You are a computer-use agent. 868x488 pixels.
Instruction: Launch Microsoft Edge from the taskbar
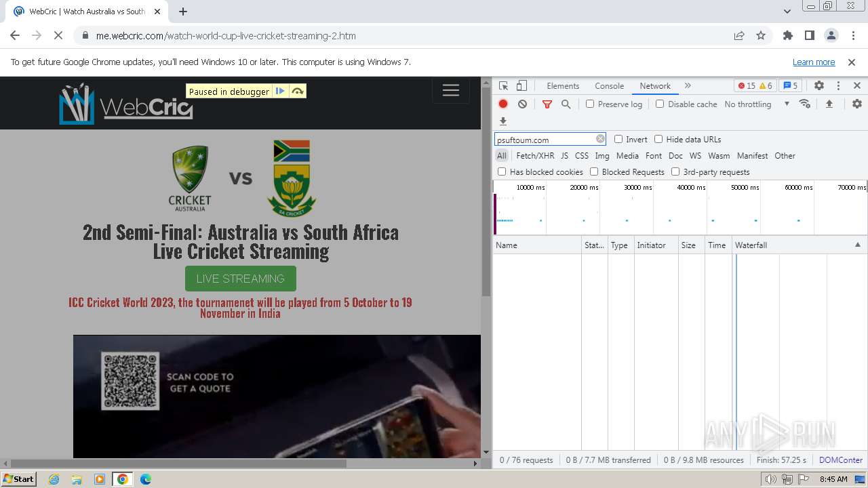146,479
